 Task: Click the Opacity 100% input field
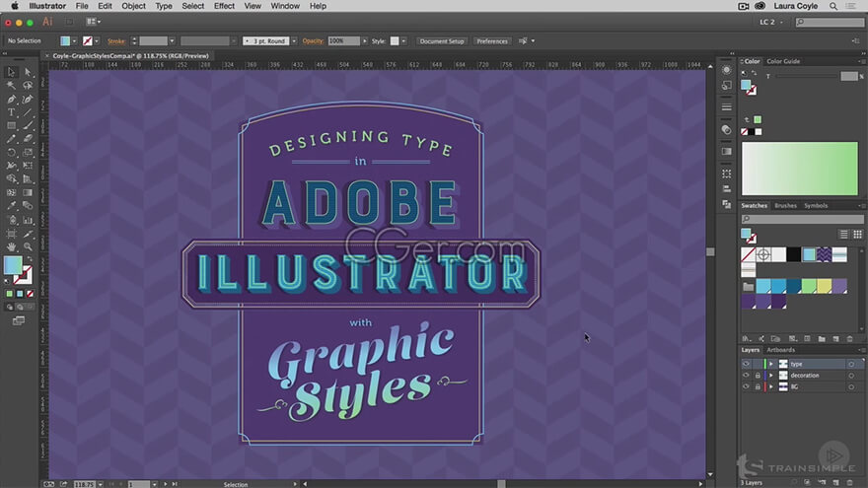tap(343, 41)
